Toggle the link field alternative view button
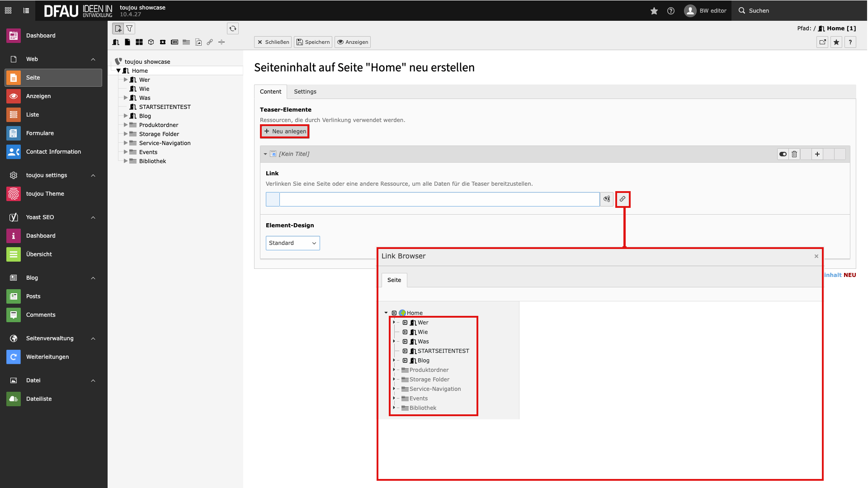 coord(607,199)
